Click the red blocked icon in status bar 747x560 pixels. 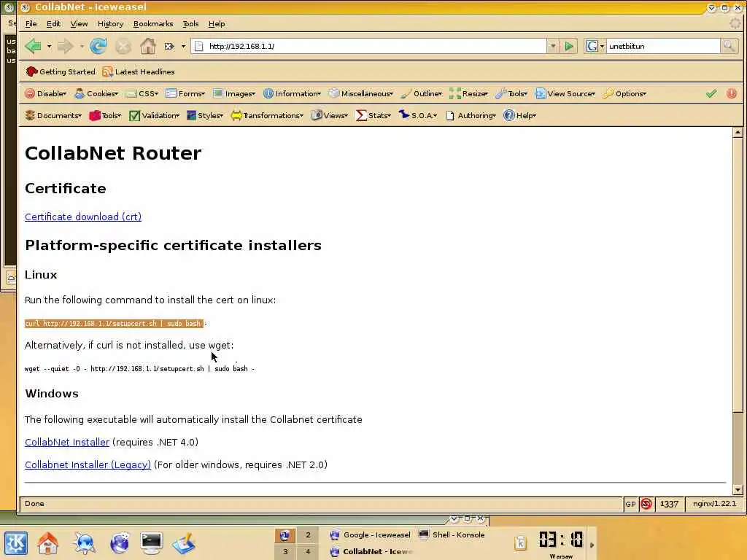(646, 504)
